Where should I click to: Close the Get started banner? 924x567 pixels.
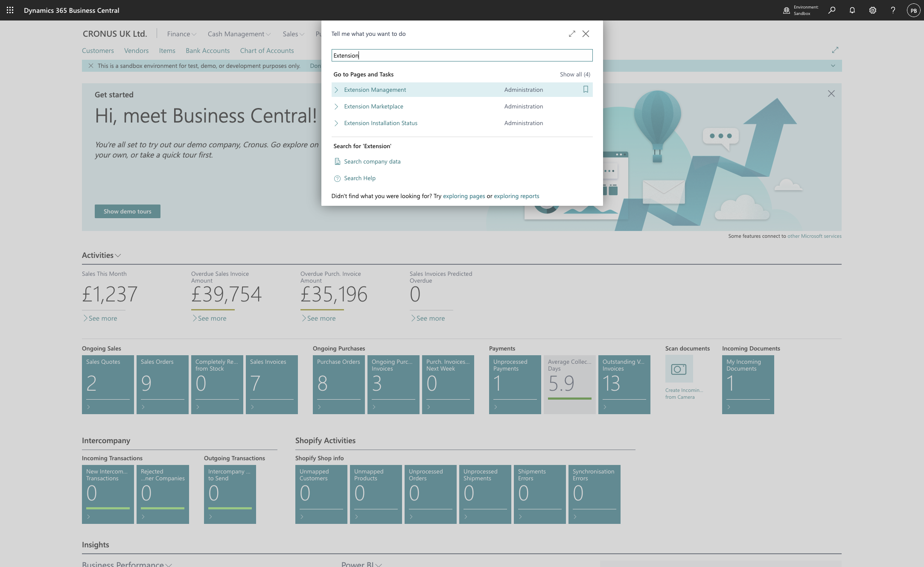pyautogui.click(x=831, y=94)
